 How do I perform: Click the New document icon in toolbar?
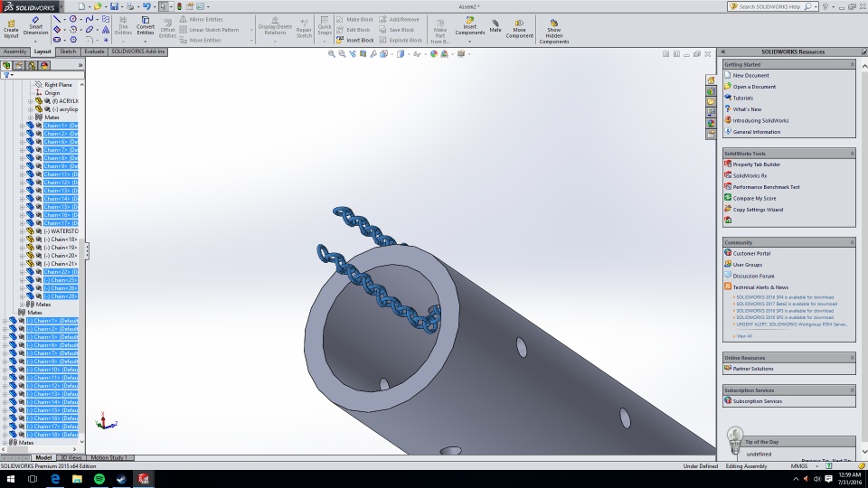(x=81, y=6)
